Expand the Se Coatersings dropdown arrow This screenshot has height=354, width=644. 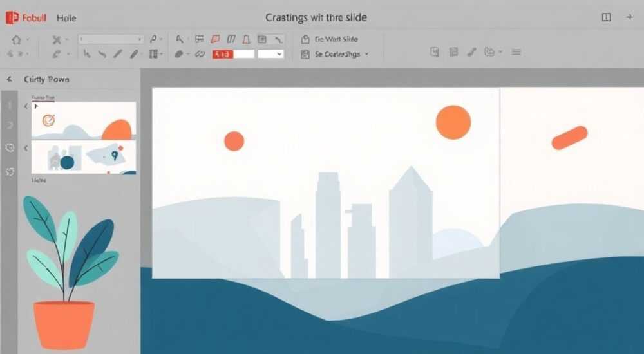click(366, 54)
